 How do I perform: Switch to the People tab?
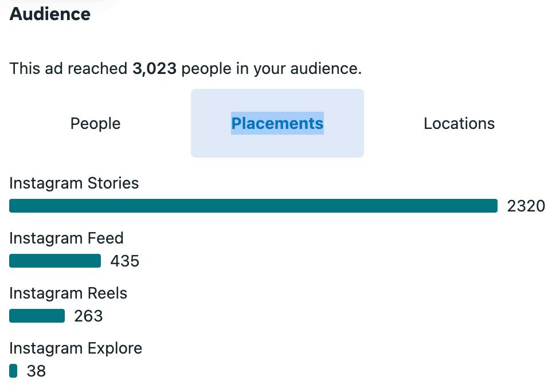click(x=95, y=123)
